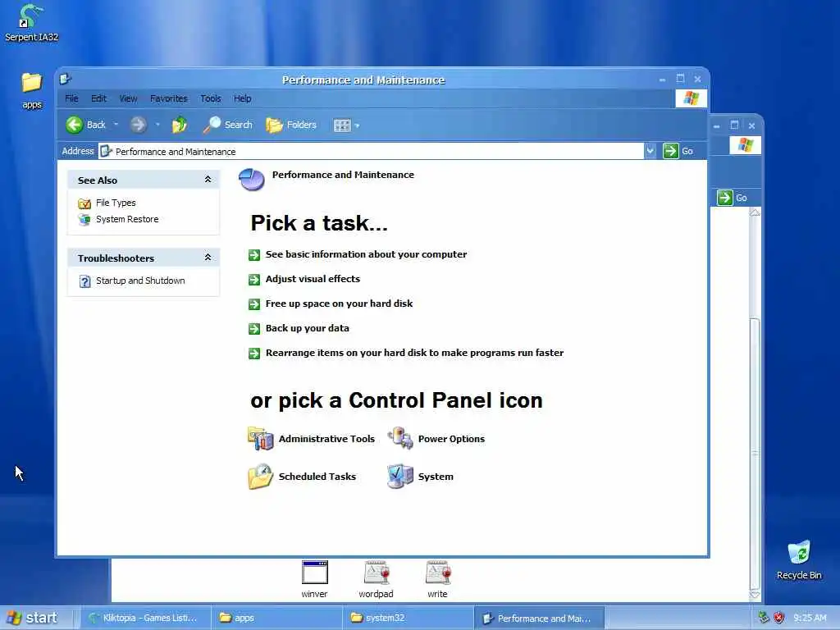This screenshot has height=630, width=840.
Task: Open System control panel icon
Action: click(400, 477)
